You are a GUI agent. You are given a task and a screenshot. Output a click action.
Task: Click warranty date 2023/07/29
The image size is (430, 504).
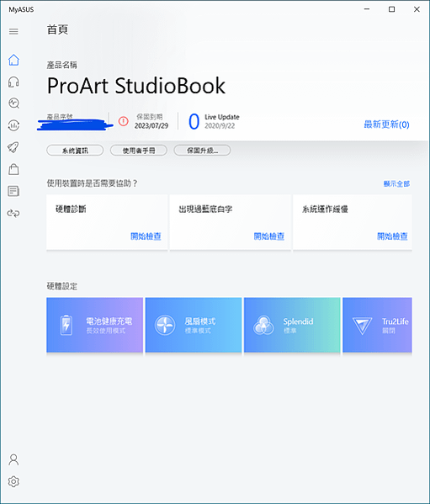(x=151, y=125)
